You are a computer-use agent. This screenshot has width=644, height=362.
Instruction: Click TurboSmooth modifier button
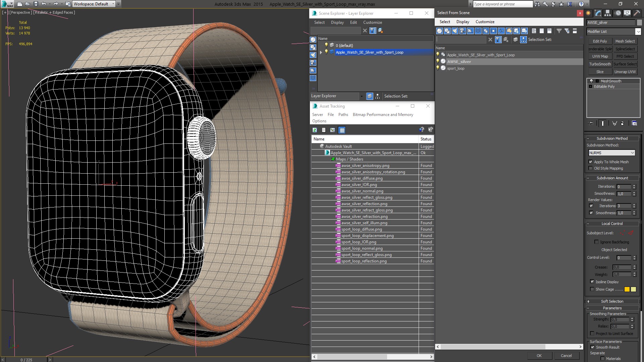600,64
